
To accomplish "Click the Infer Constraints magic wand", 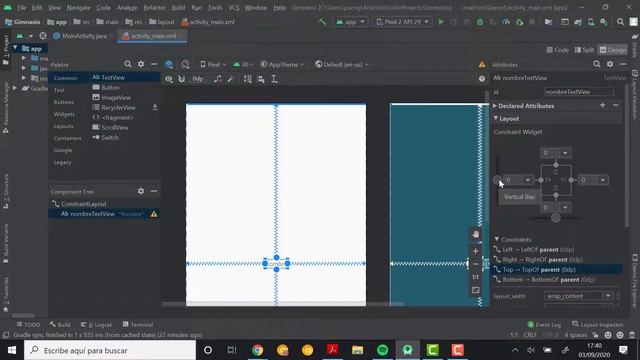I will click(231, 79).
